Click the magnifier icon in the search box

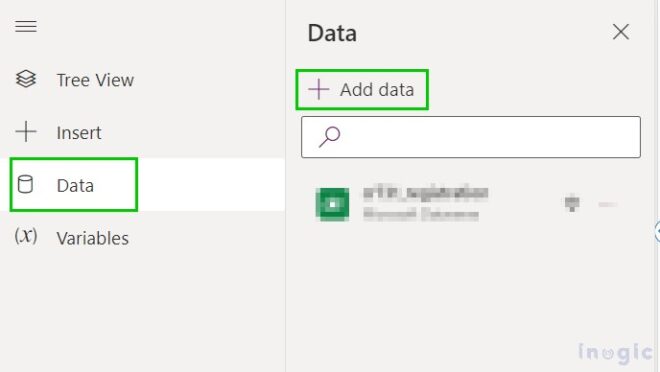[329, 137]
